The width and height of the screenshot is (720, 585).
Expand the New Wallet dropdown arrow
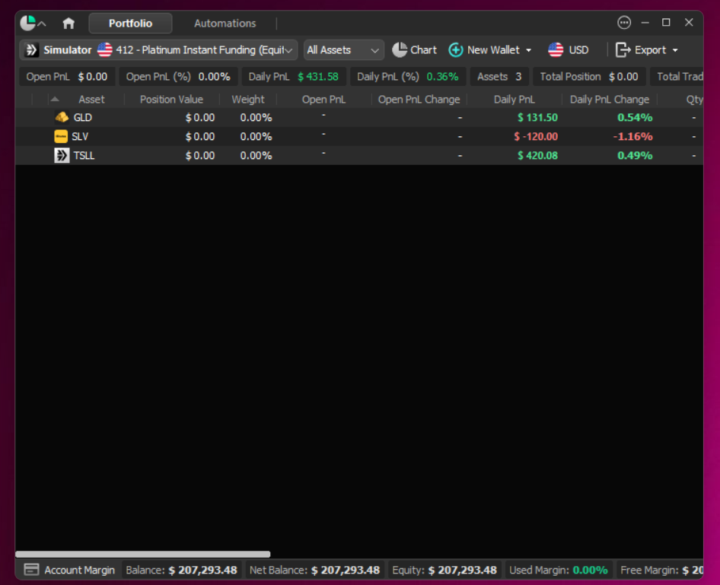tap(529, 51)
